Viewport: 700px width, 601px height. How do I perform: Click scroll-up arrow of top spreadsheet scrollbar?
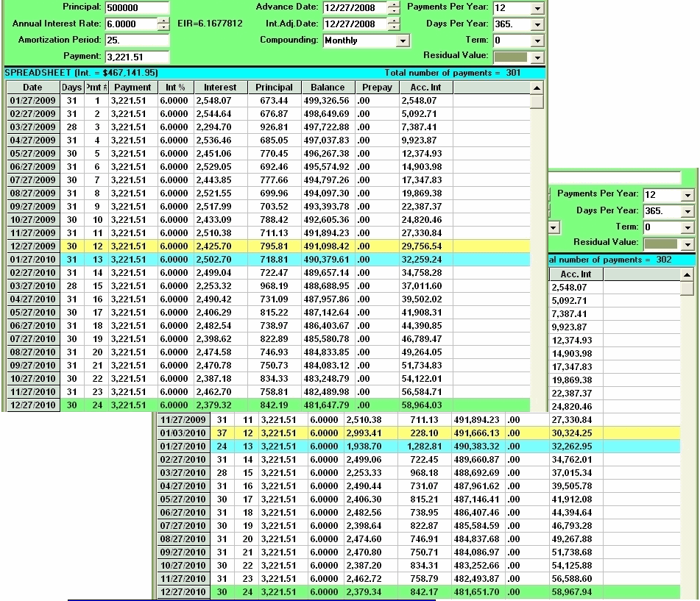[537, 88]
